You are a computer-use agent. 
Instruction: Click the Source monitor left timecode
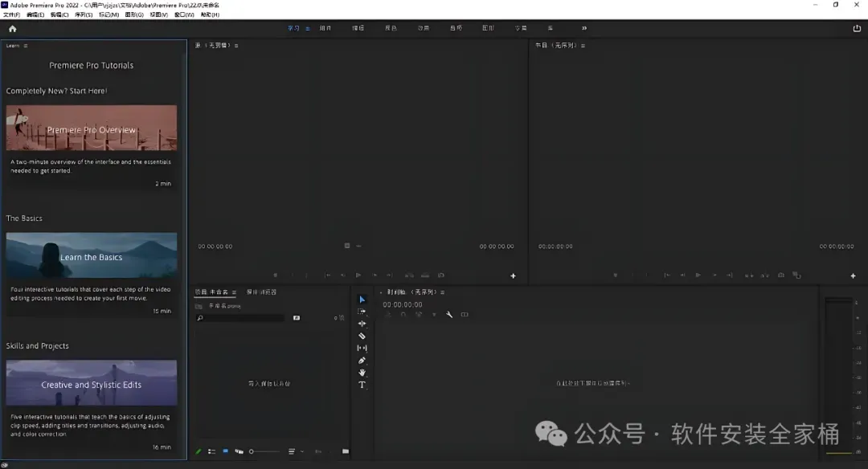(x=215, y=247)
